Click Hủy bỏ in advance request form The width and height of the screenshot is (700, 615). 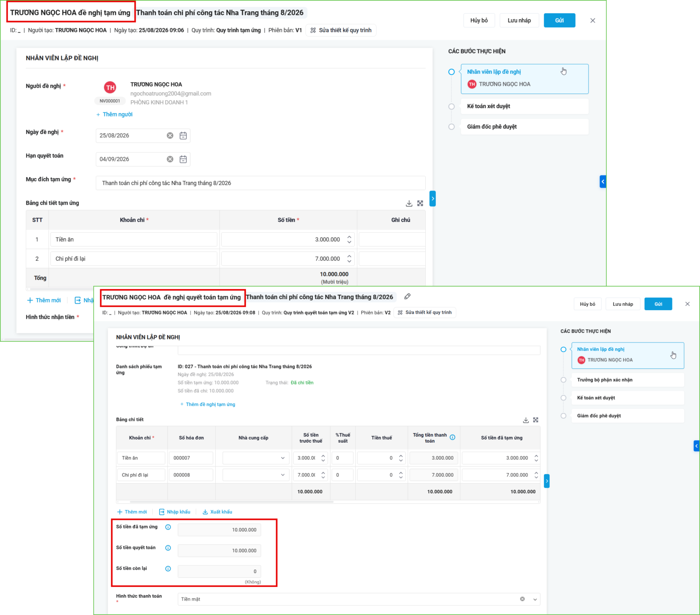pyautogui.click(x=479, y=21)
